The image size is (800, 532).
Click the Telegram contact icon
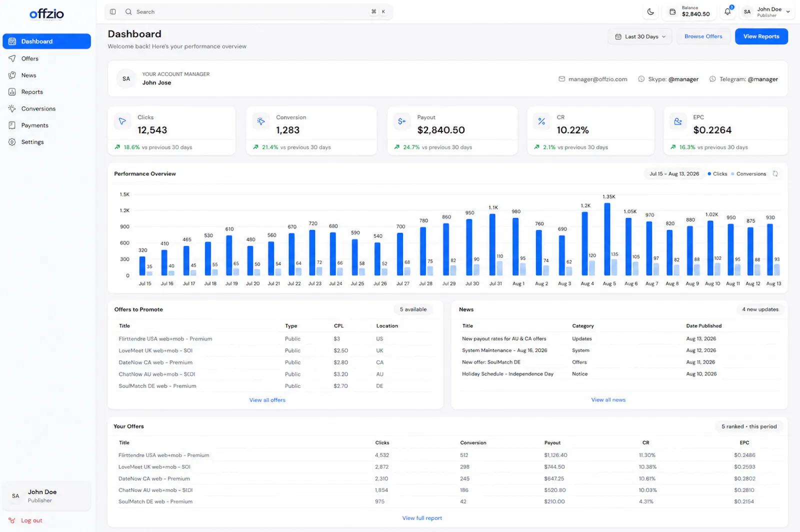tap(712, 79)
